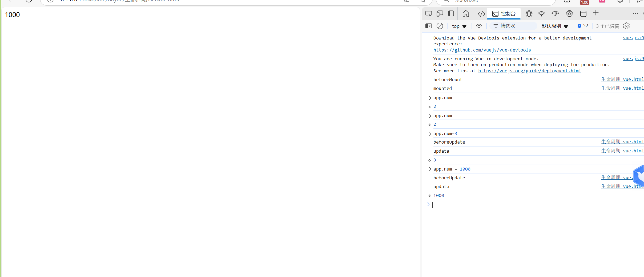This screenshot has width=644, height=277.
Task: Open the Network panel wifi icon
Action: (541, 14)
